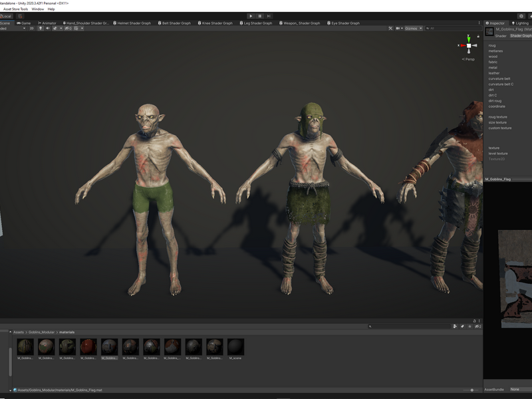The width and height of the screenshot is (532, 399).
Task: Open the shading mode dropdown
Action: click(13, 29)
